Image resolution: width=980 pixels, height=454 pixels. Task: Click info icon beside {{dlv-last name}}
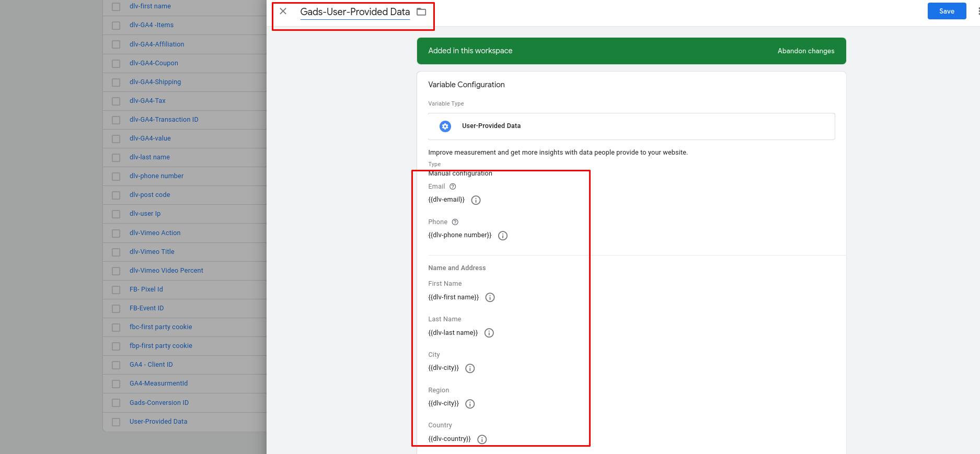[x=489, y=333]
